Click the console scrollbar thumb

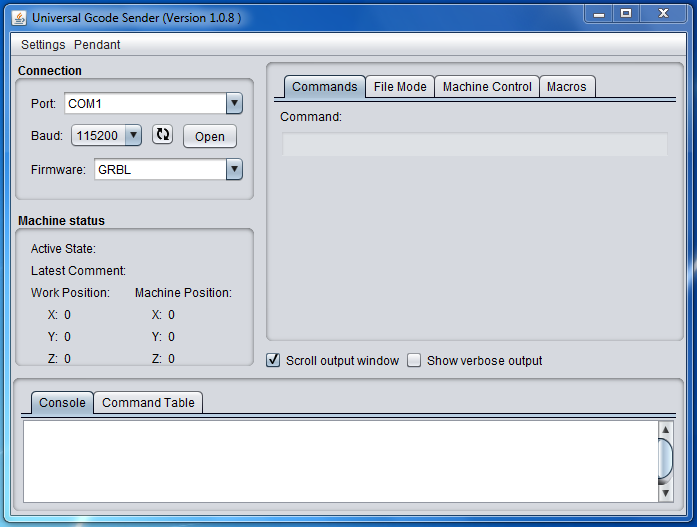click(x=665, y=461)
